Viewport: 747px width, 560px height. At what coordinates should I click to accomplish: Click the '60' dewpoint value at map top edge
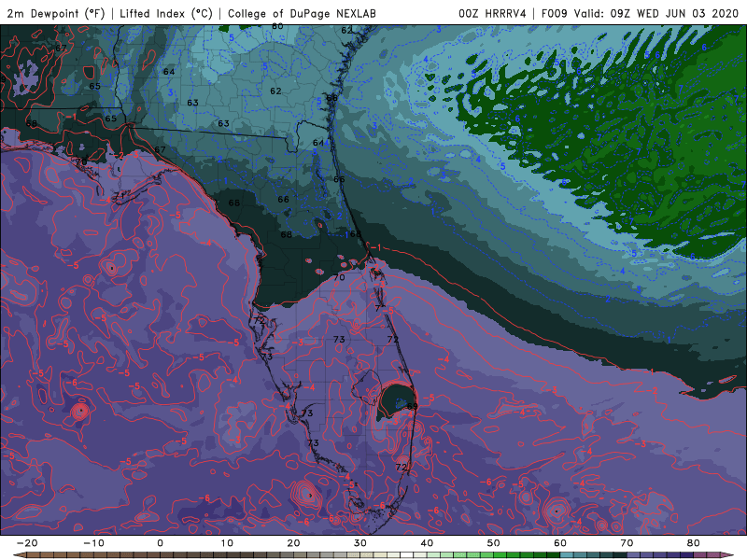pos(277,27)
